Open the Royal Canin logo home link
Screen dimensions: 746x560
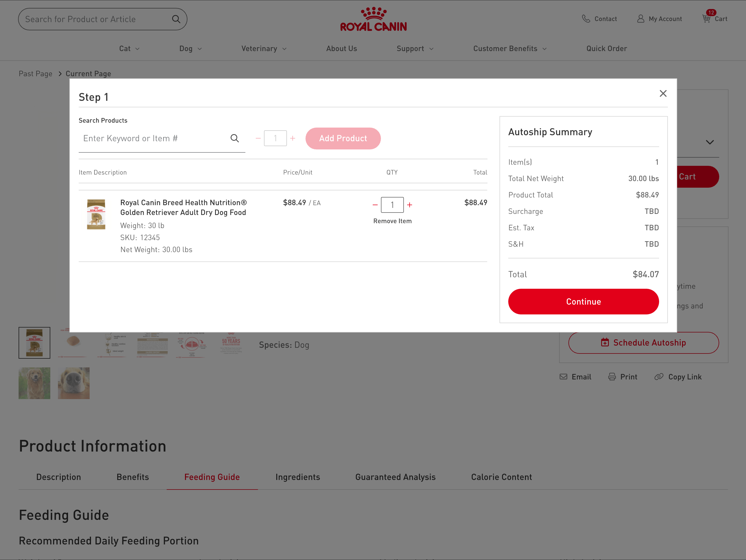pyautogui.click(x=373, y=19)
